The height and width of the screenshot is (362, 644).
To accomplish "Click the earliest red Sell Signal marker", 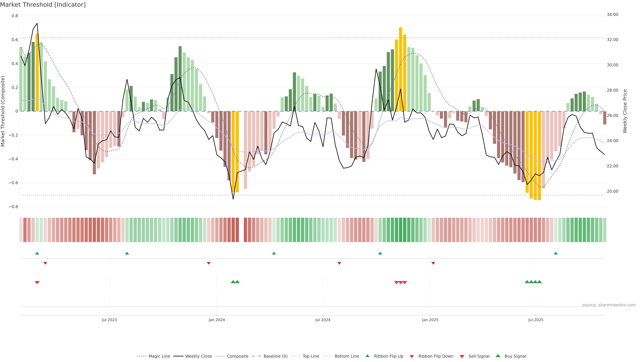I will click(x=37, y=283).
